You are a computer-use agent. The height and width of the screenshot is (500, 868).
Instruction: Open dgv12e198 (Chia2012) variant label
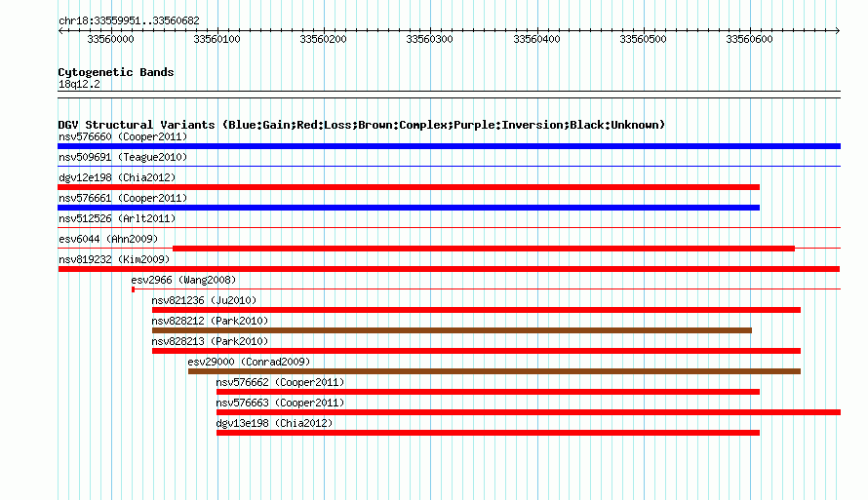pyautogui.click(x=117, y=177)
